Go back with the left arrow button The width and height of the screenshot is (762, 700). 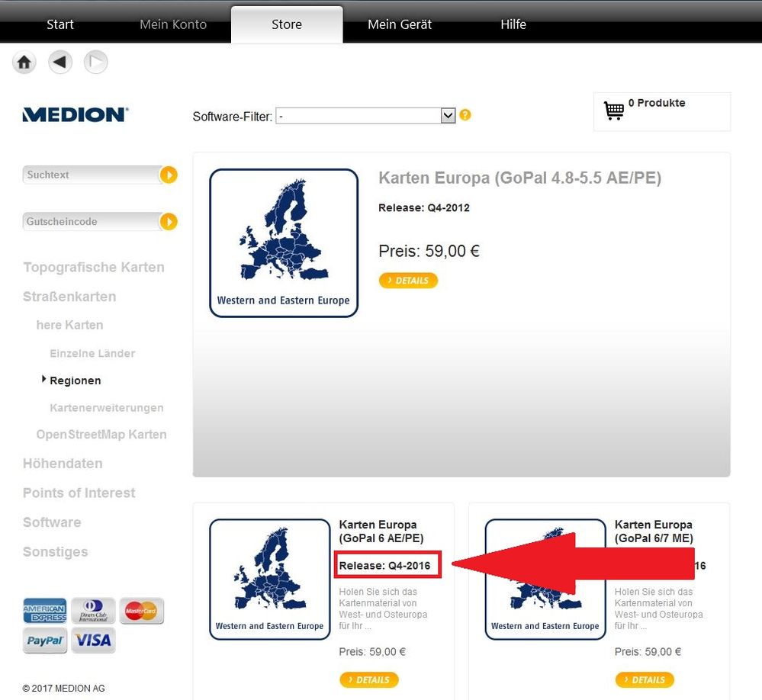(x=60, y=63)
